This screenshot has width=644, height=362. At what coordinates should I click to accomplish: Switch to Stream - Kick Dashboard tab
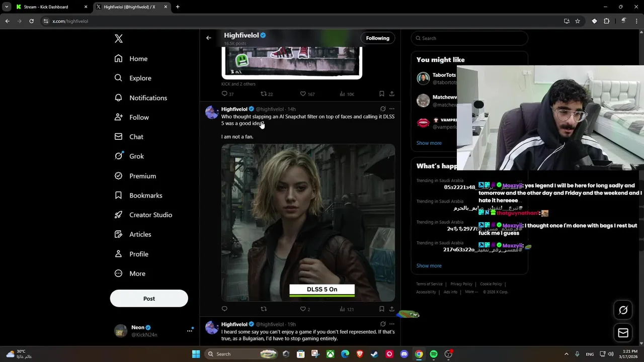click(x=50, y=7)
